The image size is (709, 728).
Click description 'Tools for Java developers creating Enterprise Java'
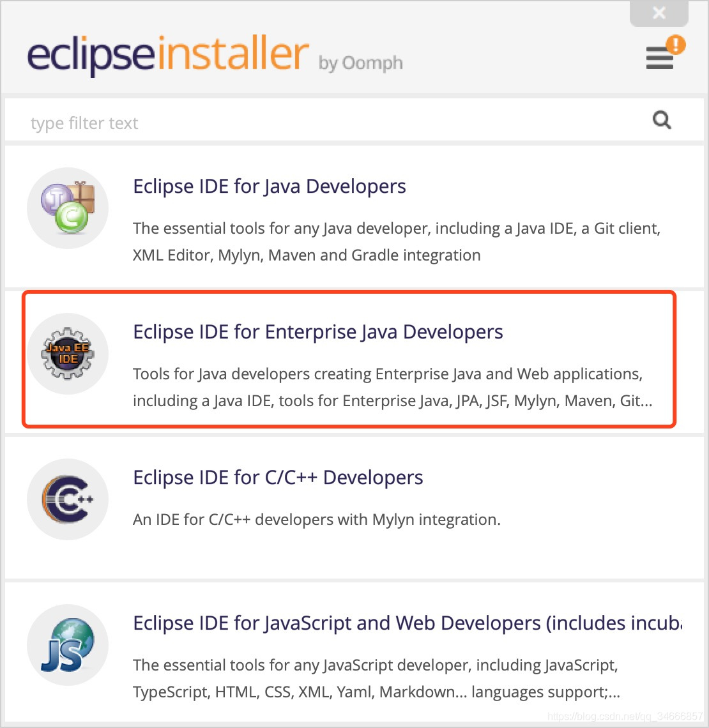click(x=392, y=387)
